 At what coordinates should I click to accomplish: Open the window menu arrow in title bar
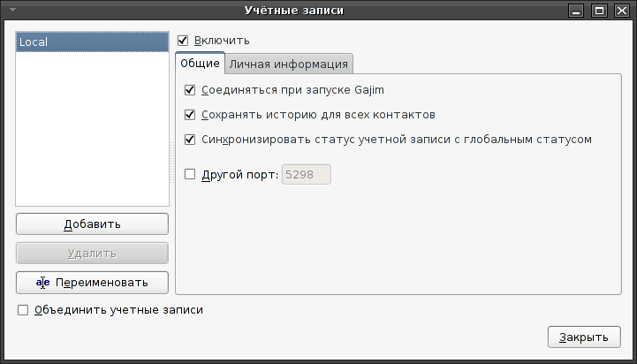[x=12, y=10]
